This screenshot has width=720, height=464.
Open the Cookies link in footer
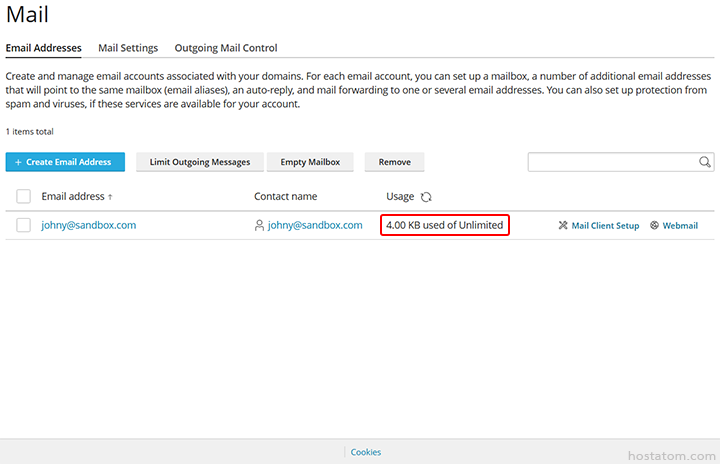click(x=365, y=452)
